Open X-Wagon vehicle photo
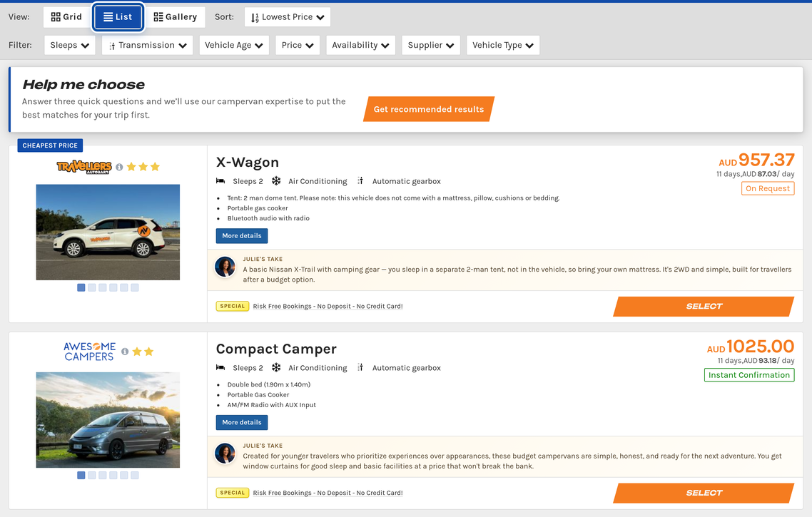 click(108, 232)
